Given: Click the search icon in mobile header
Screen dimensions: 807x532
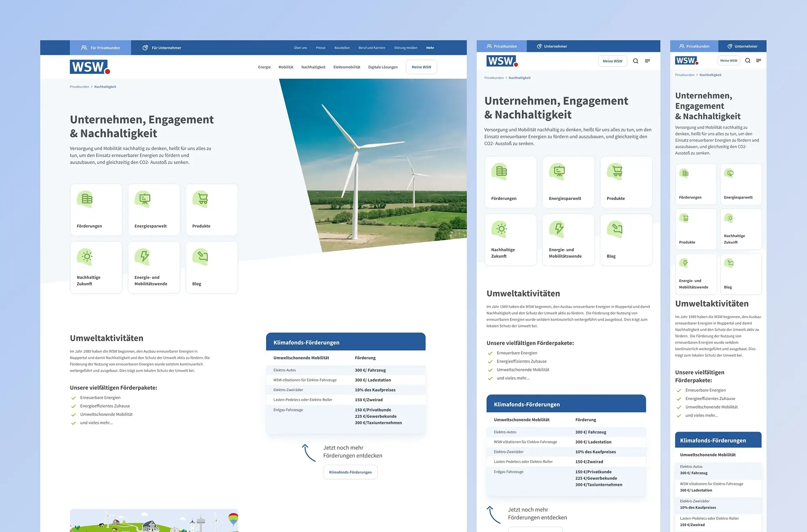Looking at the screenshot, I should [748, 61].
